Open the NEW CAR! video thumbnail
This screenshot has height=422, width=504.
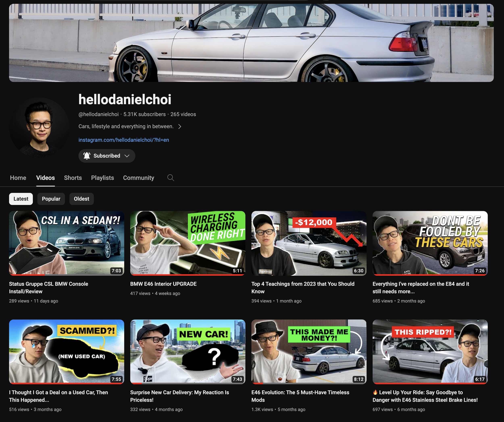(x=188, y=352)
